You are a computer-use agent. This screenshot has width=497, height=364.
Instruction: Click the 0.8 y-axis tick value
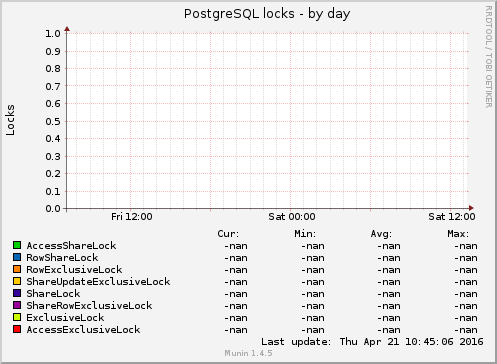click(x=53, y=69)
